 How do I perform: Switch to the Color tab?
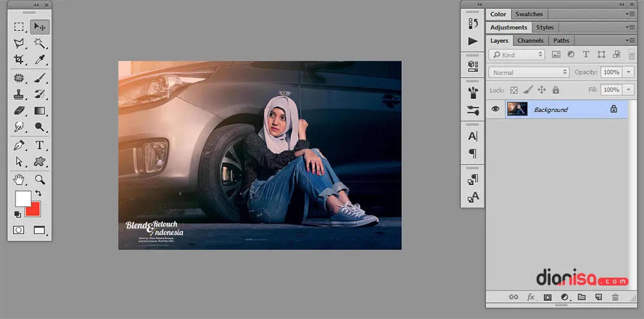point(498,14)
